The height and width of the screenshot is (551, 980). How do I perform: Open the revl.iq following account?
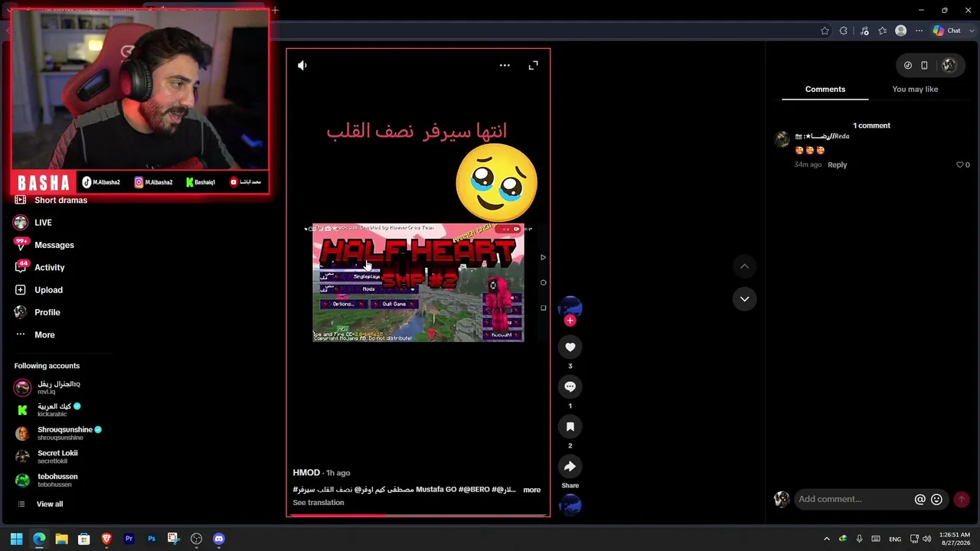(47, 387)
